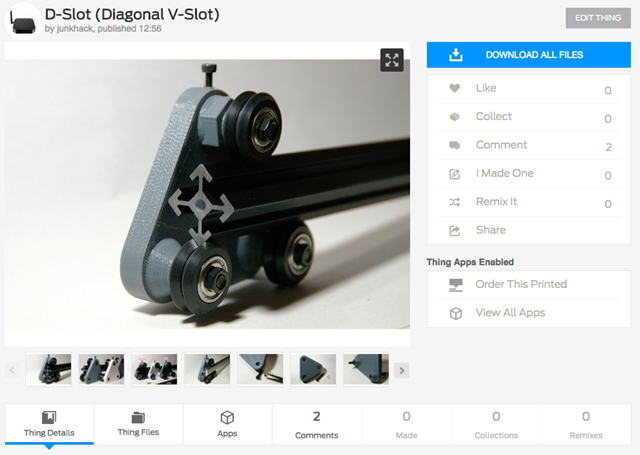Click the Share text link
The height and width of the screenshot is (455, 640).
(491, 230)
